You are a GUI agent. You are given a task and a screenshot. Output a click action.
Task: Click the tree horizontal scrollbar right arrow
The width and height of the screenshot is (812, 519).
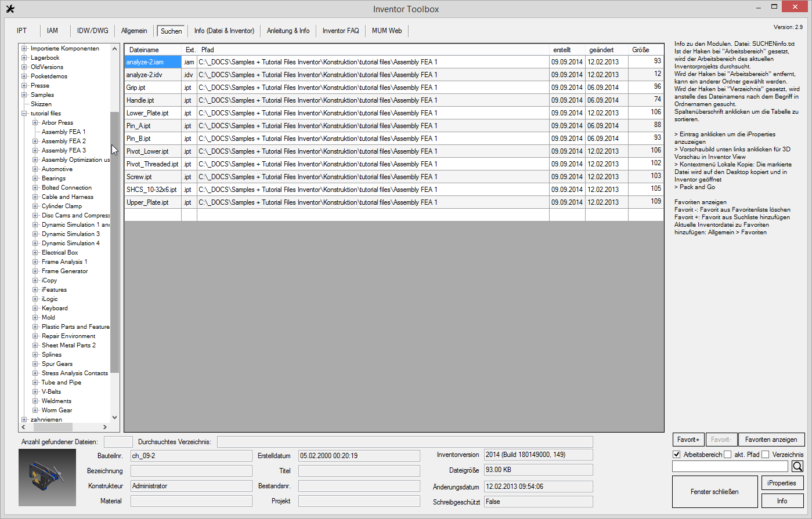pyautogui.click(x=105, y=427)
